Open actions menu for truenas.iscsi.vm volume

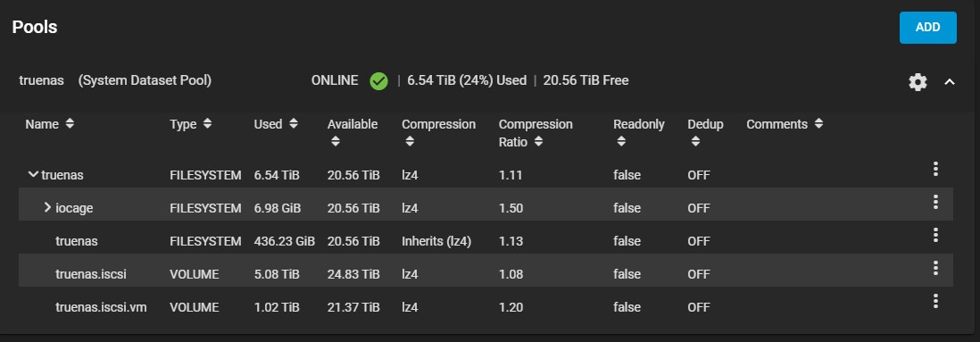coord(935,301)
